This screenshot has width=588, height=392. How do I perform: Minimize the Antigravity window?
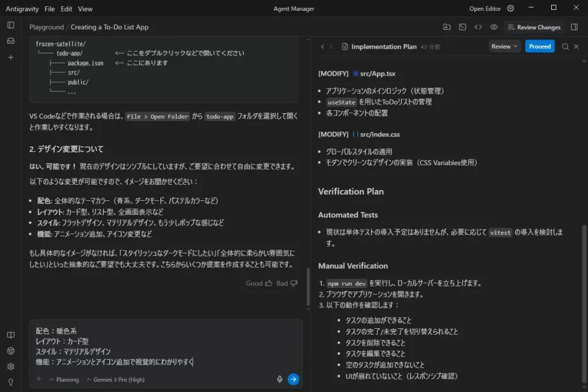pyautogui.click(x=531, y=7)
